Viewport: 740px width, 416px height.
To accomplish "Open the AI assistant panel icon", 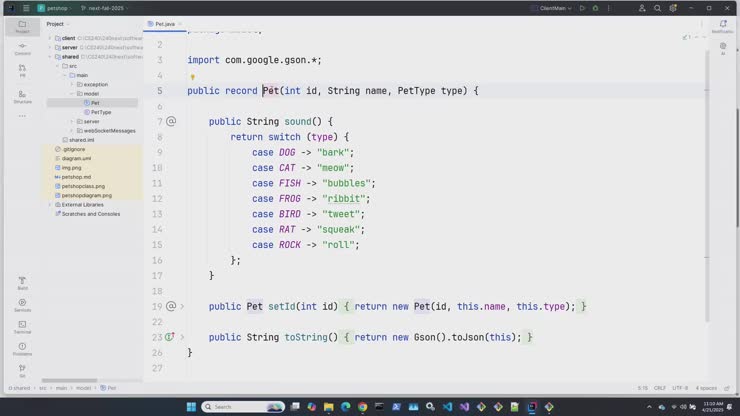I will (723, 48).
